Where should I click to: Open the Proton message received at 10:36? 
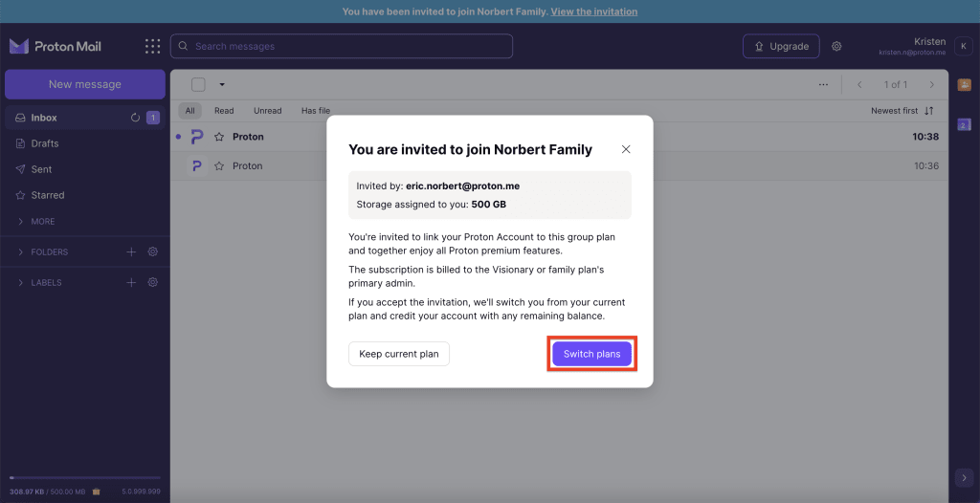click(x=559, y=166)
